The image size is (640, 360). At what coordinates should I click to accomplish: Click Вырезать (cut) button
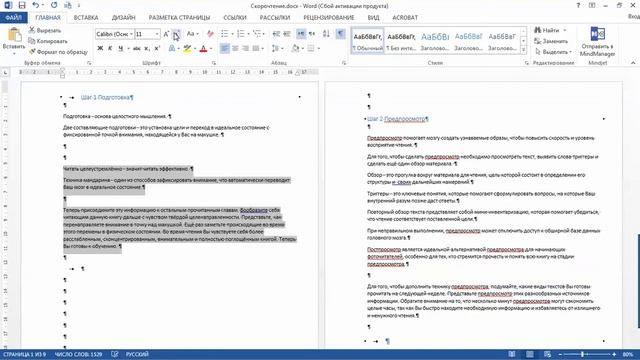pyautogui.click(x=45, y=31)
